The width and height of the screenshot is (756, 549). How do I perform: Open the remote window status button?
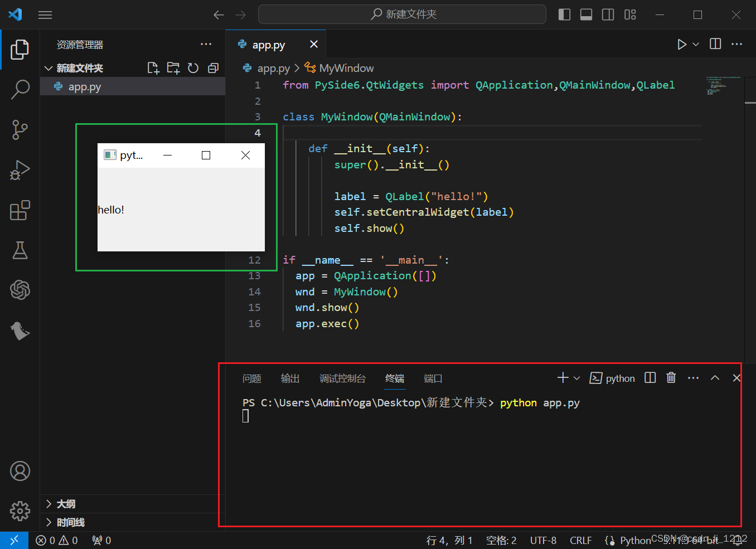pyautogui.click(x=14, y=540)
